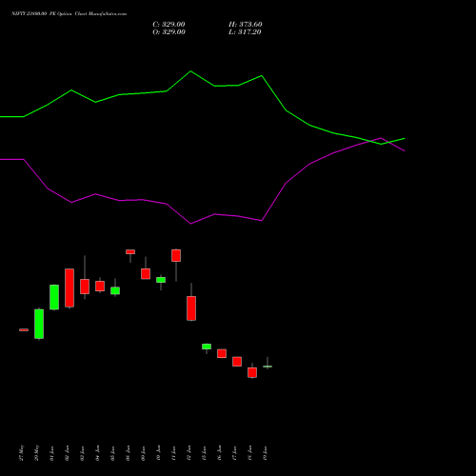Click the 10 Jun date label
This screenshot has height=476, width=476.
click(x=159, y=453)
